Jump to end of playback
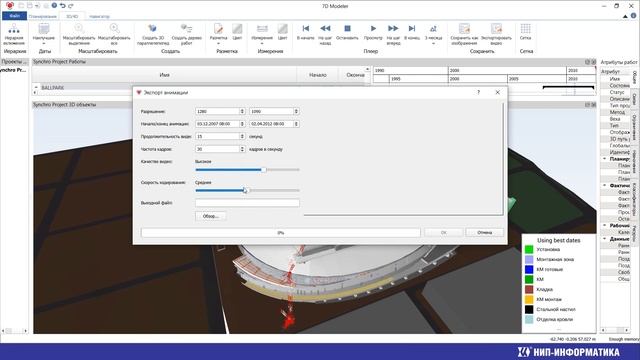 tap(412, 32)
